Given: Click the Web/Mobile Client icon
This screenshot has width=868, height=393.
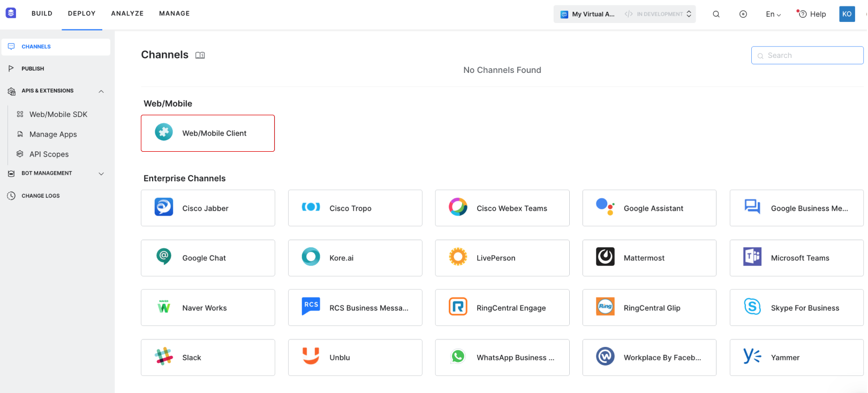Looking at the screenshot, I should [x=164, y=132].
